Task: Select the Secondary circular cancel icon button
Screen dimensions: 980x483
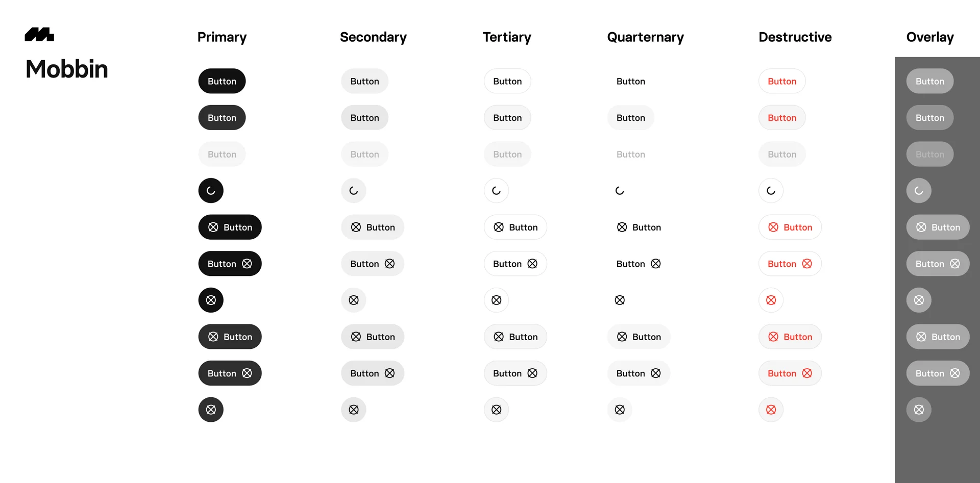Action: [x=353, y=300]
